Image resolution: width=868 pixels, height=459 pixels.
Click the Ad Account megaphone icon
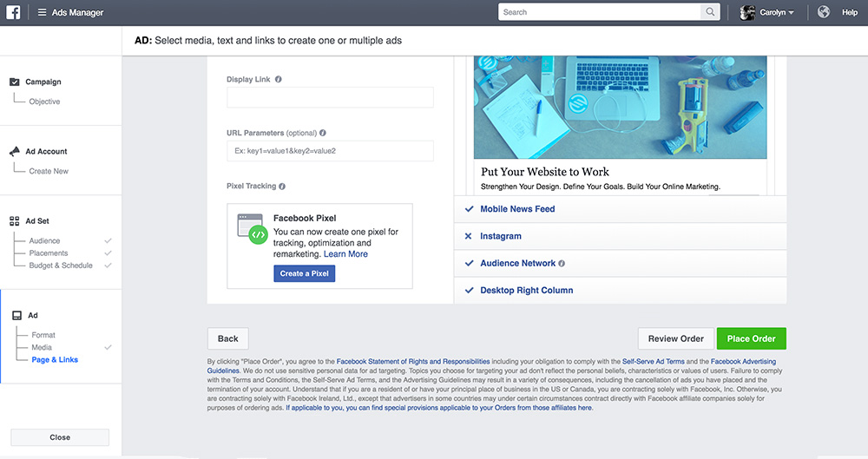point(15,151)
